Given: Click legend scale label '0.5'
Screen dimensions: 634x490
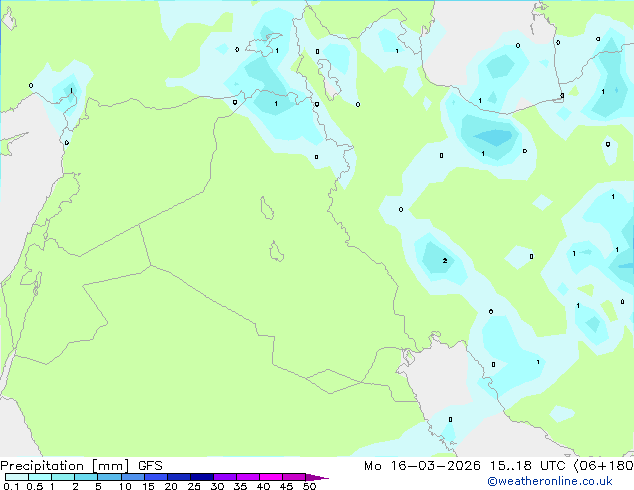Looking at the screenshot, I should tap(35, 486).
